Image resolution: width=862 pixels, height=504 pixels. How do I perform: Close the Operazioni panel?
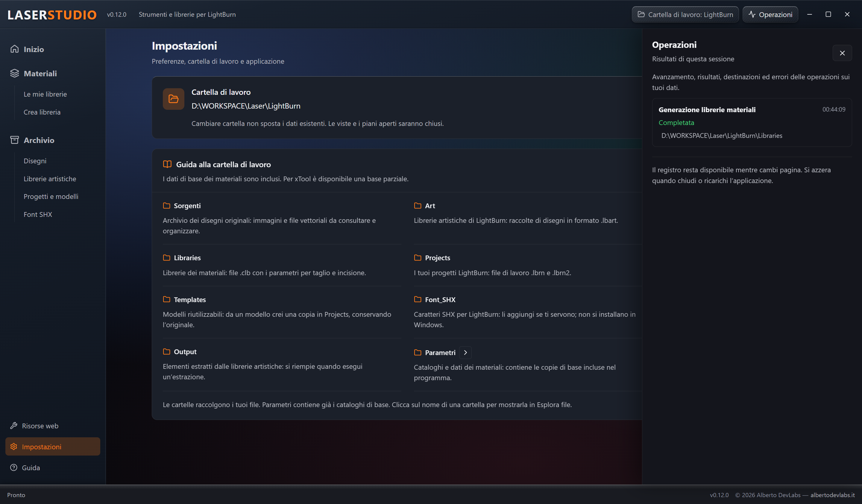click(842, 53)
